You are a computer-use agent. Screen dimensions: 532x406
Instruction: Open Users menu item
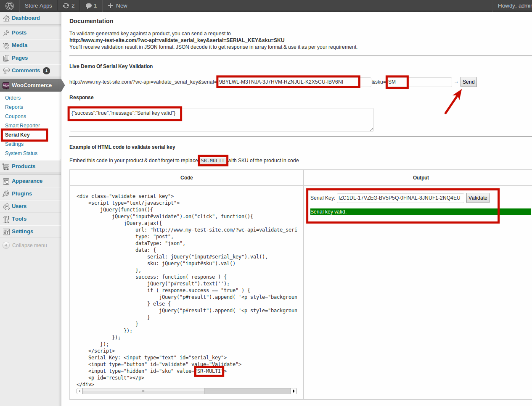click(x=19, y=206)
